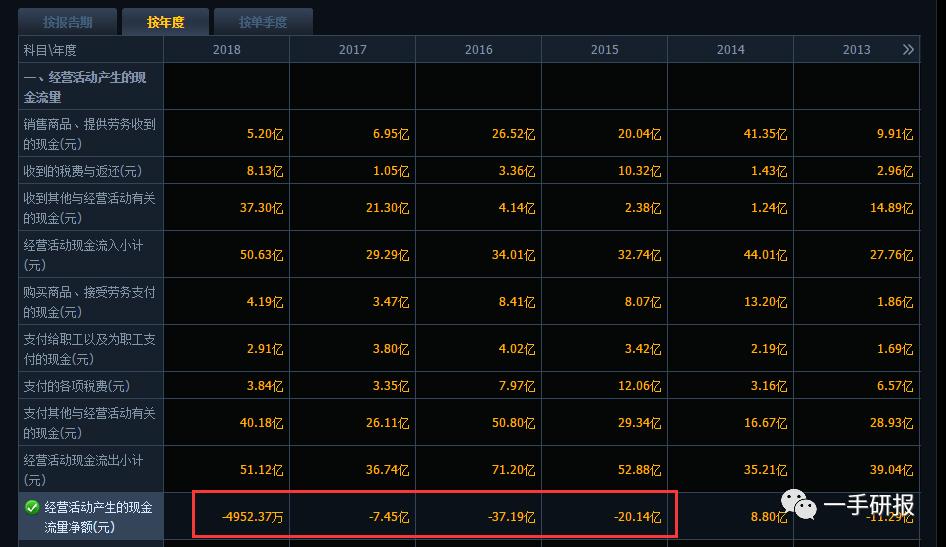Select the 2014 column header
Image resolution: width=946 pixels, height=547 pixels.
pos(731,49)
